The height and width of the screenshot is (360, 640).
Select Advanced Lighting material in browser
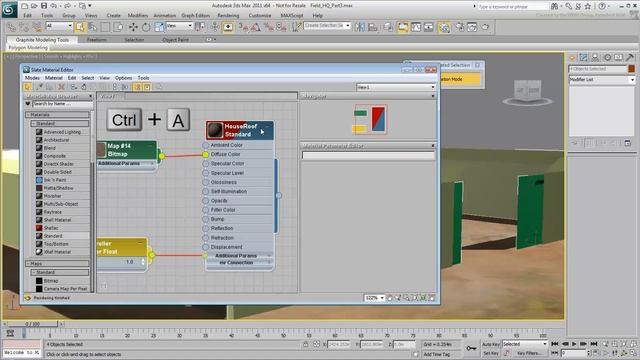62,132
